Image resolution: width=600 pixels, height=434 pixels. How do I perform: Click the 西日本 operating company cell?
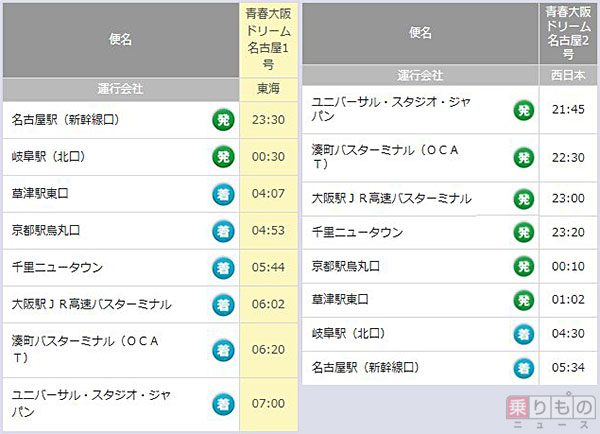568,75
